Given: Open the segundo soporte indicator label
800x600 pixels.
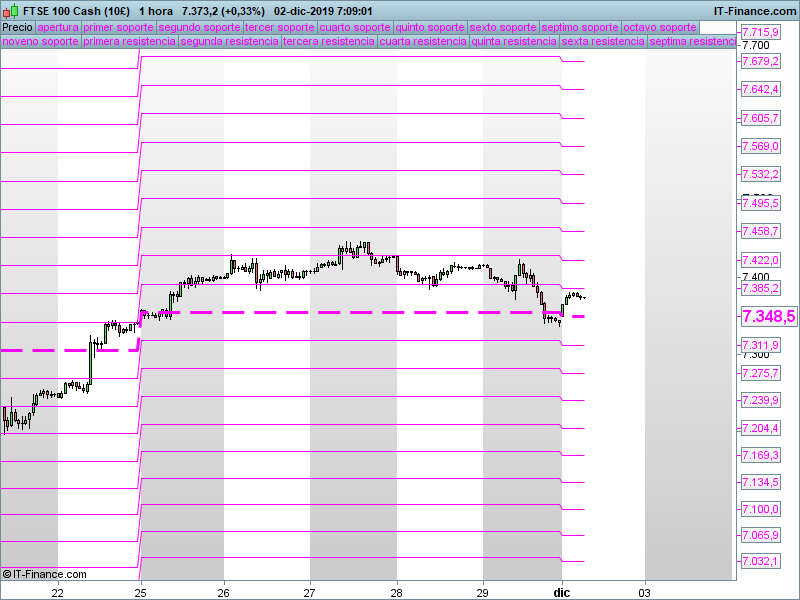Looking at the screenshot, I should [199, 28].
